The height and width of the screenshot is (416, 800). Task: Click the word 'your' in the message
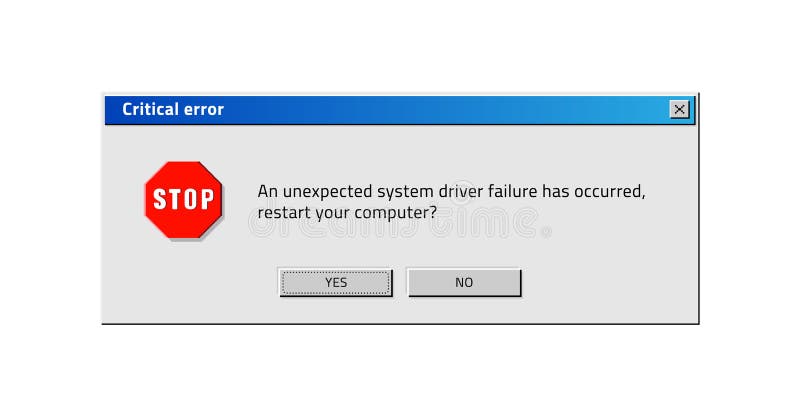tap(332, 214)
